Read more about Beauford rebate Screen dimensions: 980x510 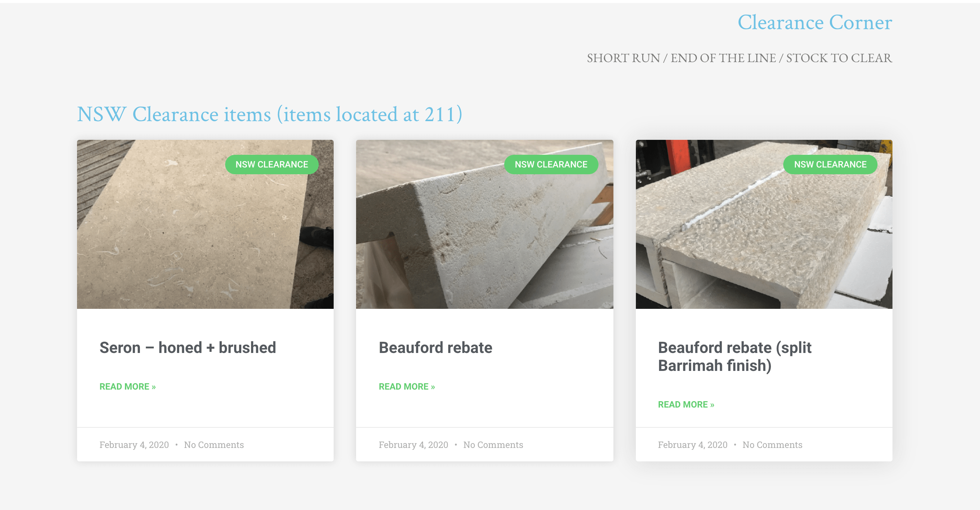click(407, 386)
